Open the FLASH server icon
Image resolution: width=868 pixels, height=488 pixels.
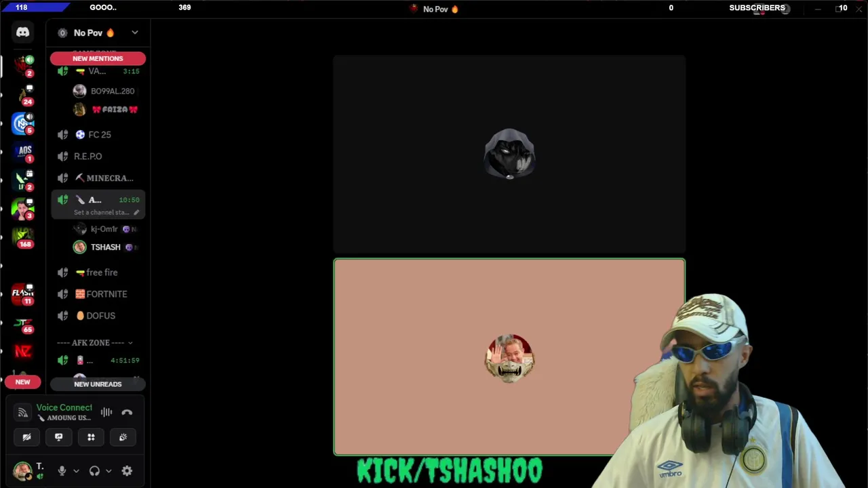pyautogui.click(x=23, y=294)
